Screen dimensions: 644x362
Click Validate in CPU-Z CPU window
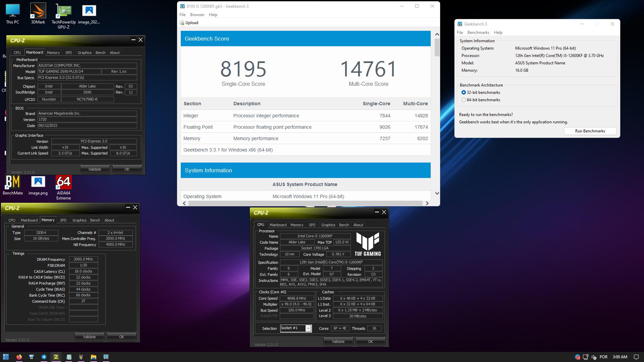click(x=338, y=342)
